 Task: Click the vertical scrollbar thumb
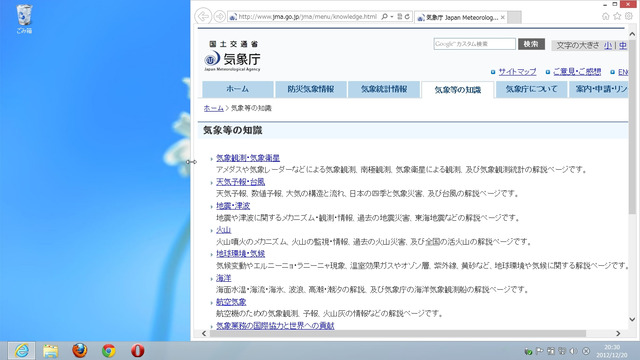tap(632, 127)
